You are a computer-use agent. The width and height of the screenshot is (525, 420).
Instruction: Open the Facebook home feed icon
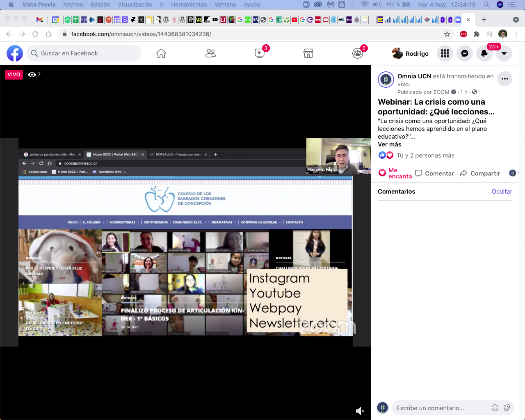[x=161, y=53]
